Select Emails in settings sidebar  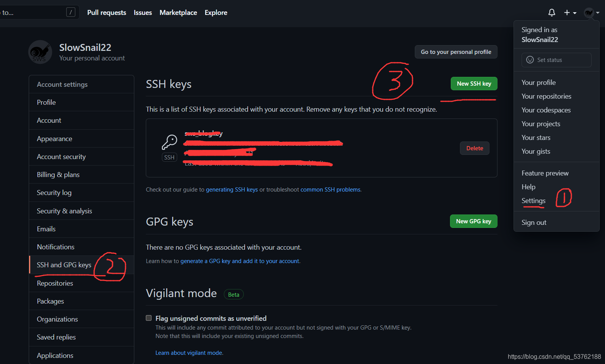click(x=82, y=229)
